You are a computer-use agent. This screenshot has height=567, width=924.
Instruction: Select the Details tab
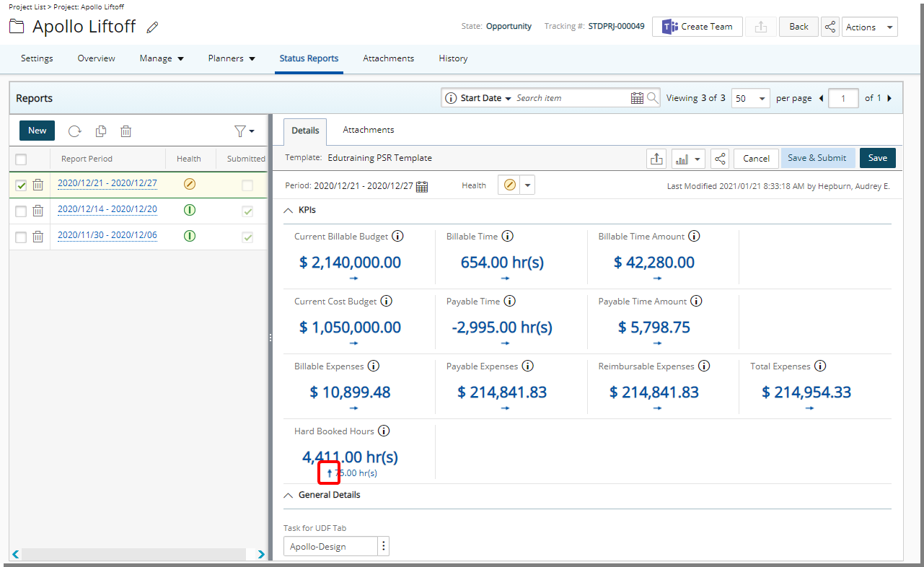point(305,131)
